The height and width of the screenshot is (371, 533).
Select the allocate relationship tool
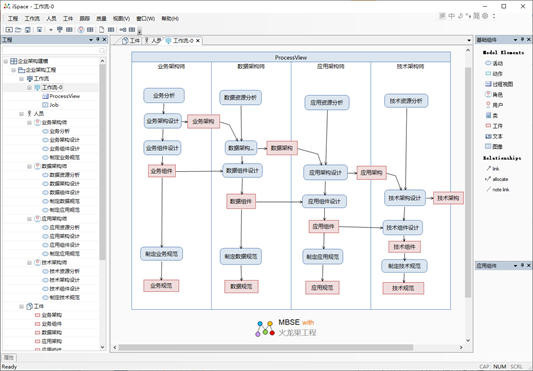(x=497, y=179)
